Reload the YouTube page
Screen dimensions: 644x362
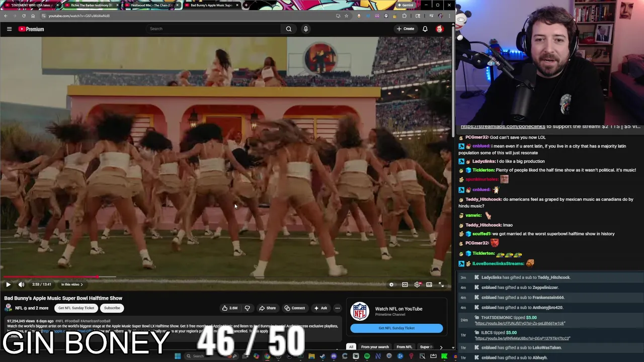24,16
